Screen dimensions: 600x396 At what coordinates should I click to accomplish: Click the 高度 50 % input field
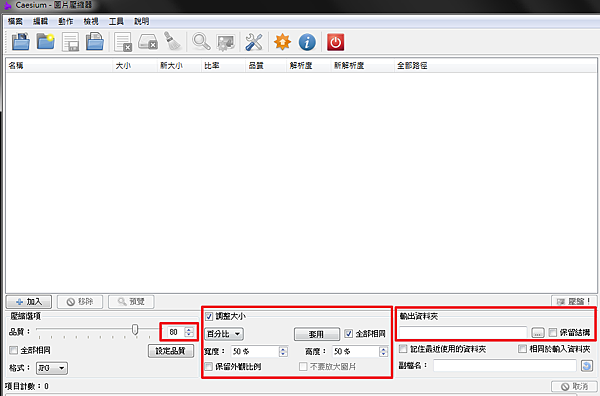(x=356, y=351)
